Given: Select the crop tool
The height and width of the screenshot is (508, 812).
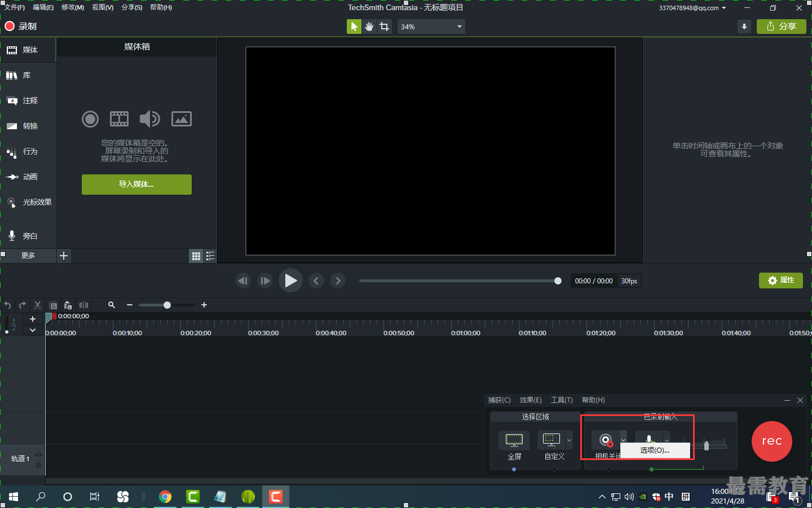Looking at the screenshot, I should point(385,27).
